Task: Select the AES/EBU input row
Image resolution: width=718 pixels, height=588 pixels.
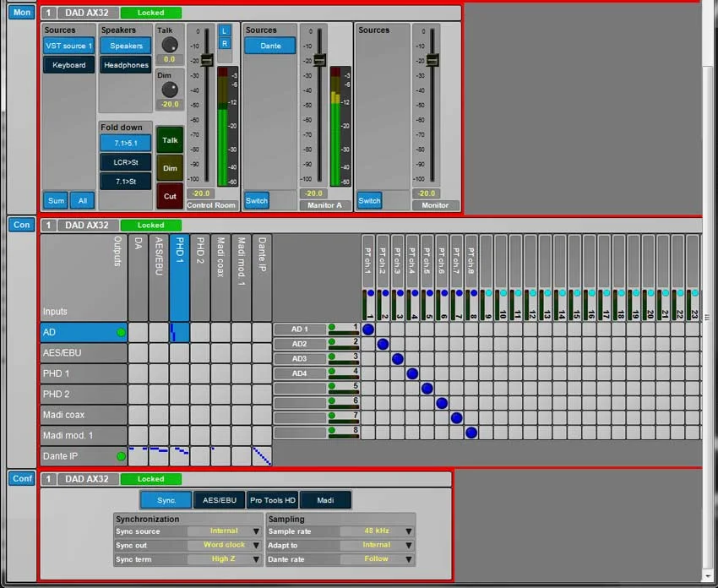Action: coord(84,353)
